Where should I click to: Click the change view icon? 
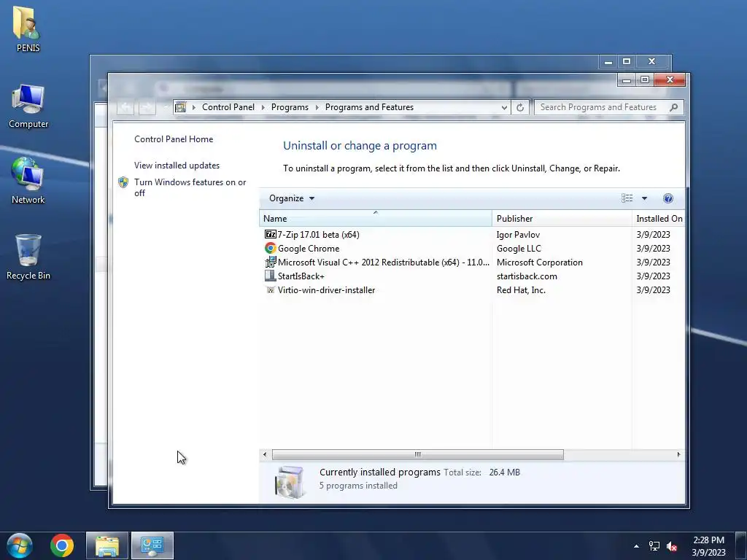pyautogui.click(x=627, y=198)
